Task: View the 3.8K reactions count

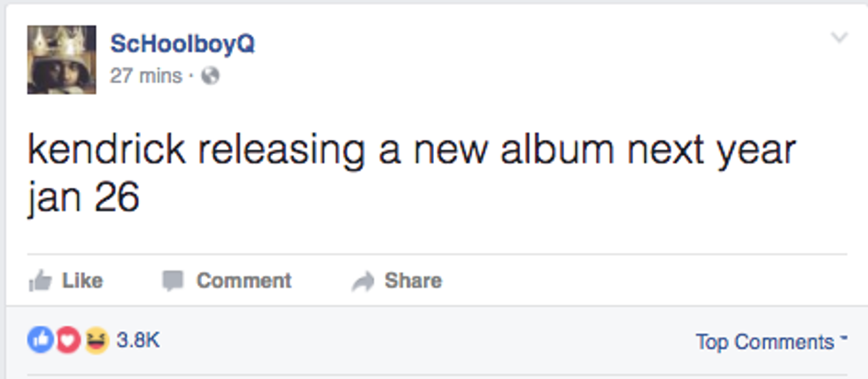Action: [x=138, y=341]
